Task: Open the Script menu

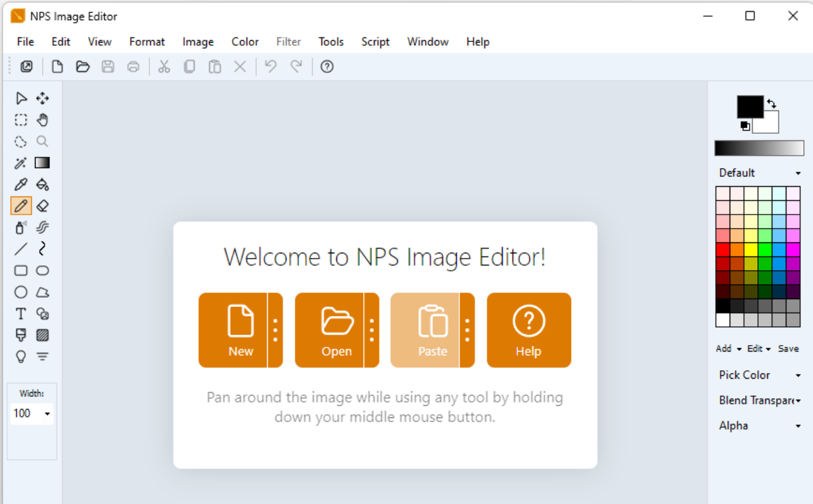Action: (x=375, y=41)
